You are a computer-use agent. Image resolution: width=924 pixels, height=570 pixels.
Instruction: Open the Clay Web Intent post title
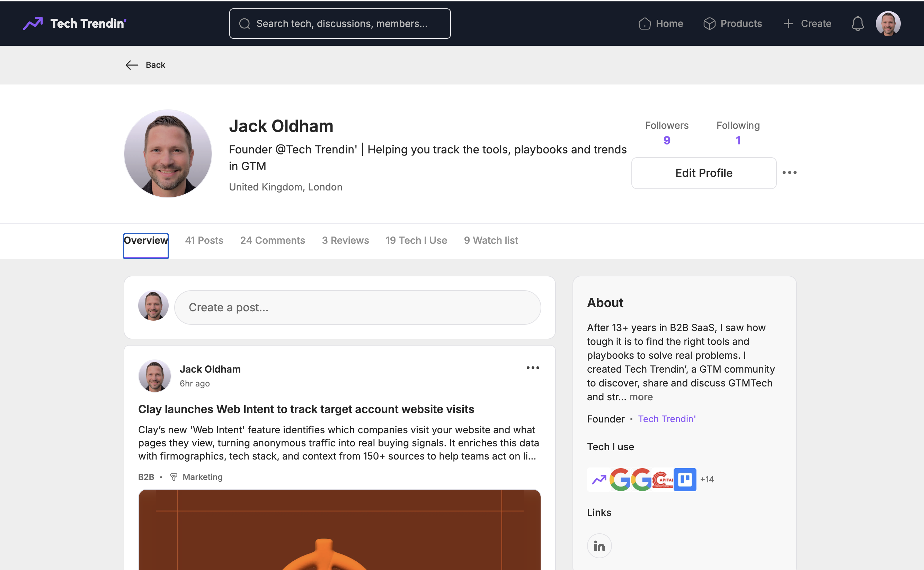306,409
